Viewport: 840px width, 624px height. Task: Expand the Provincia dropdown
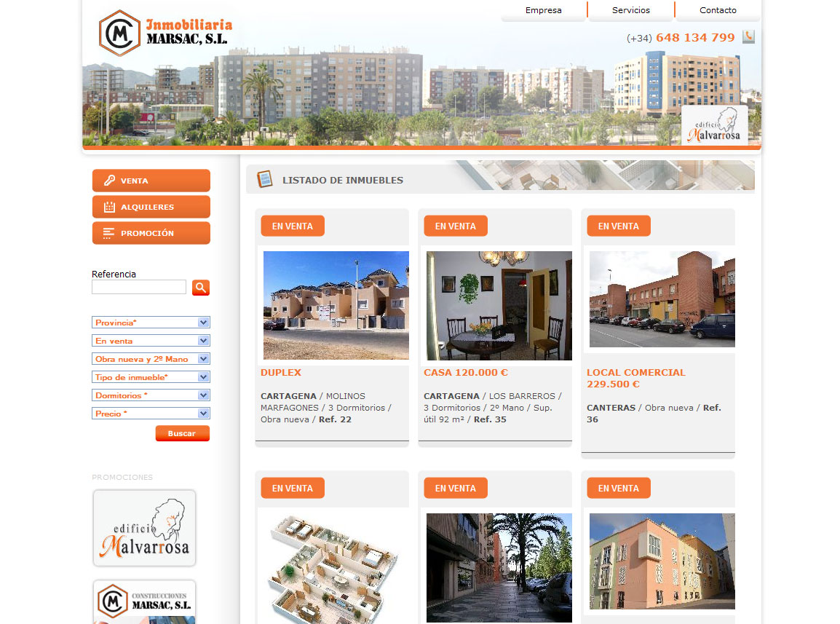151,323
